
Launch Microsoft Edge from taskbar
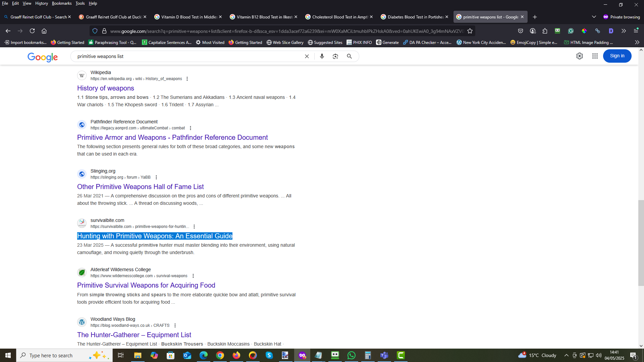(203, 355)
